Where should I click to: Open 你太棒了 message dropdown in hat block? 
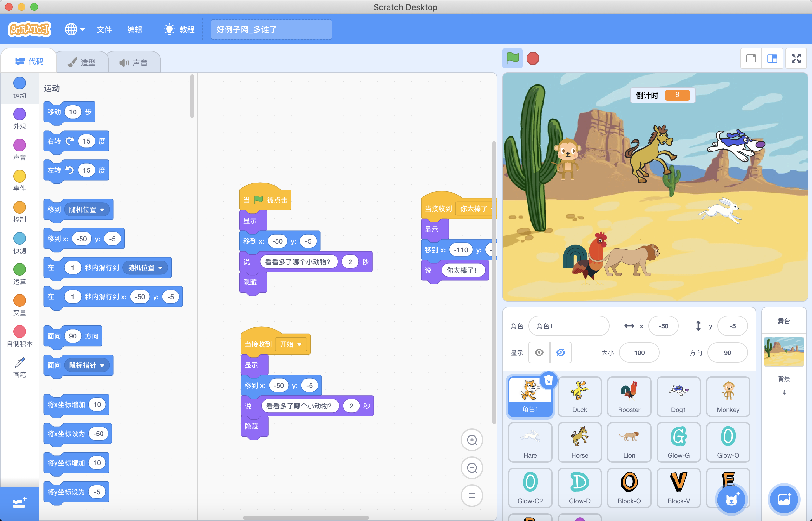click(475, 209)
